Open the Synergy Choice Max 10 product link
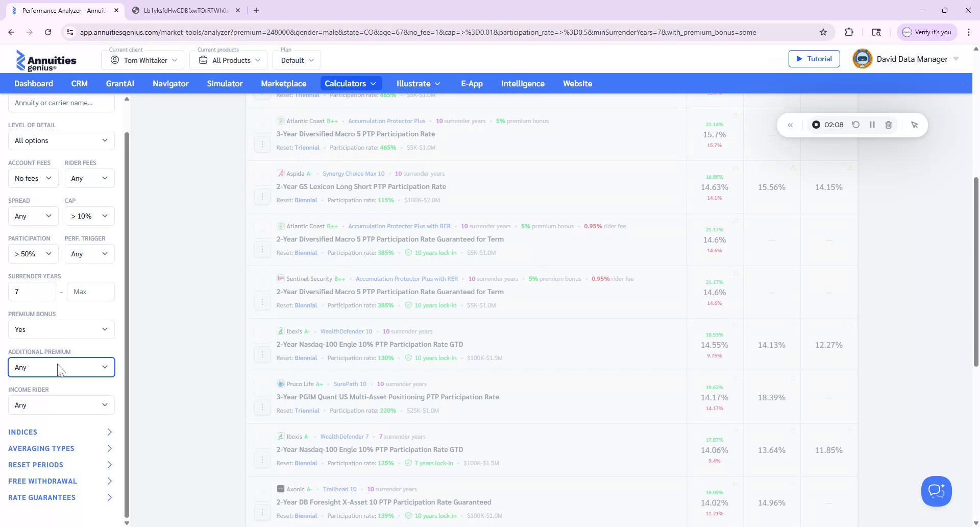Screen dimensions: 980x527 tap(353, 173)
